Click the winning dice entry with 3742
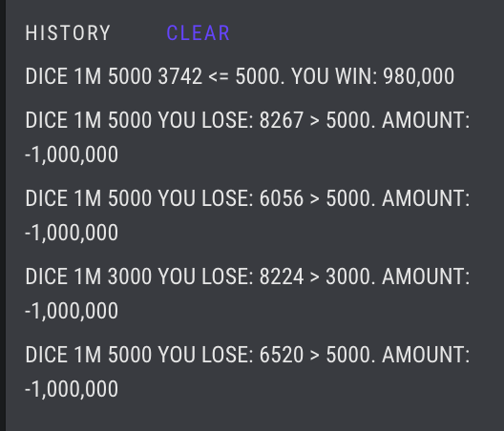The image size is (504, 431). coord(240,76)
